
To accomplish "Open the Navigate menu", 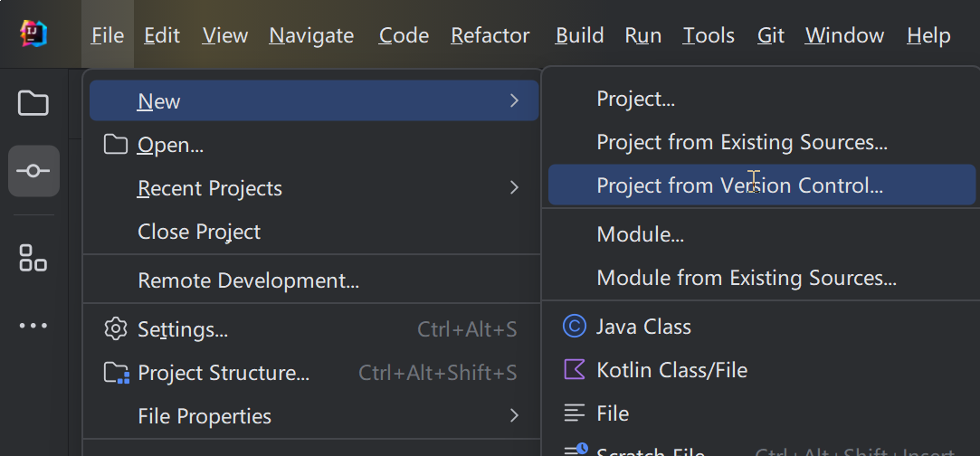I will tap(311, 35).
